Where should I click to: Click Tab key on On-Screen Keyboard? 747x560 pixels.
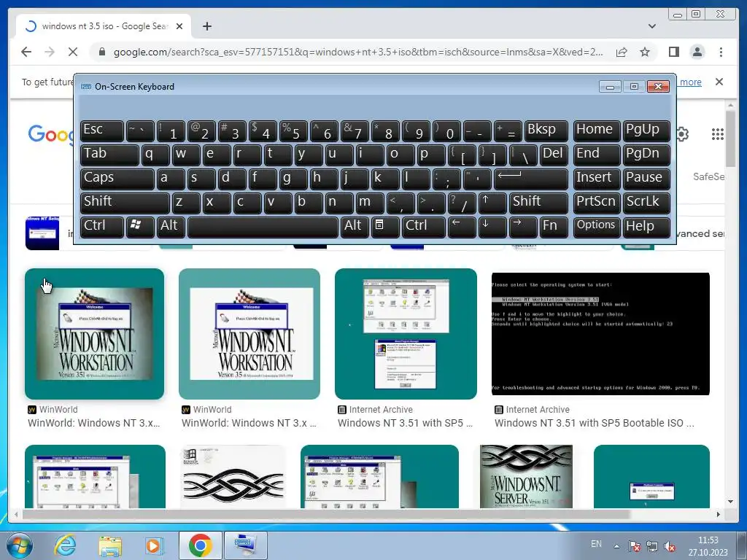pyautogui.click(x=109, y=155)
